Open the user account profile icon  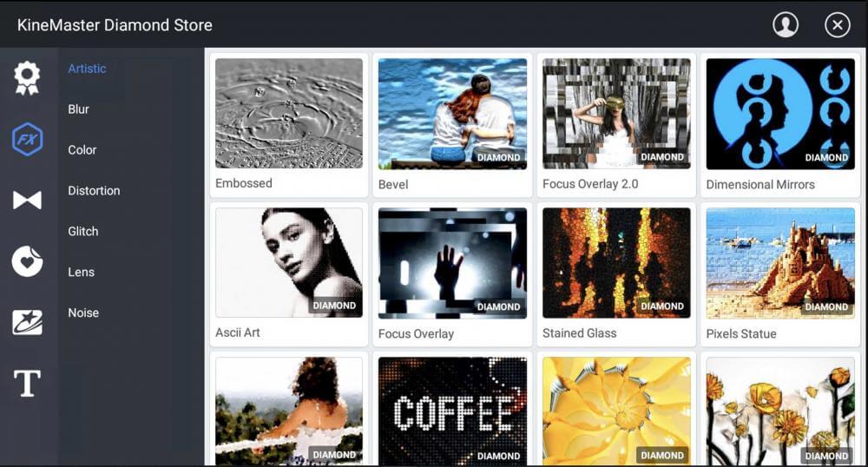tap(786, 25)
